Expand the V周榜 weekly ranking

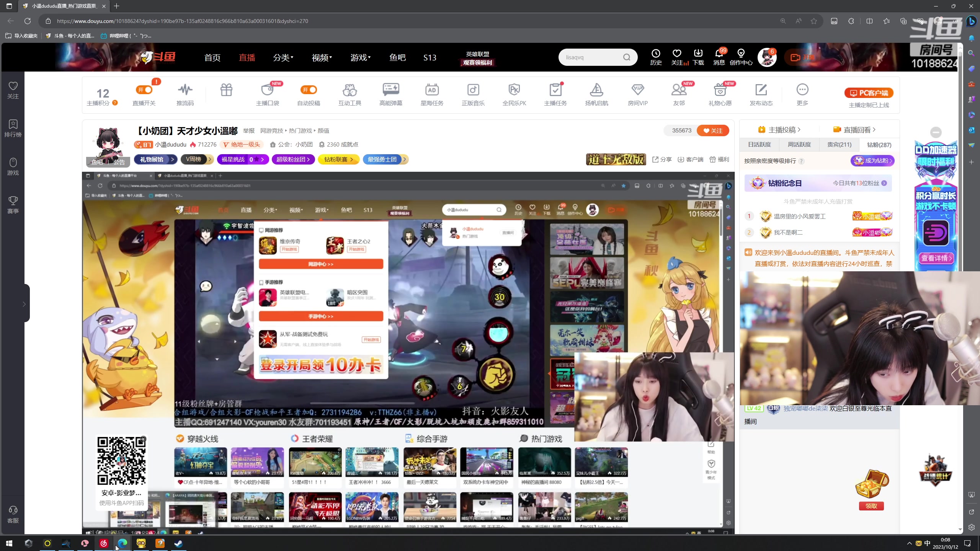tap(197, 160)
